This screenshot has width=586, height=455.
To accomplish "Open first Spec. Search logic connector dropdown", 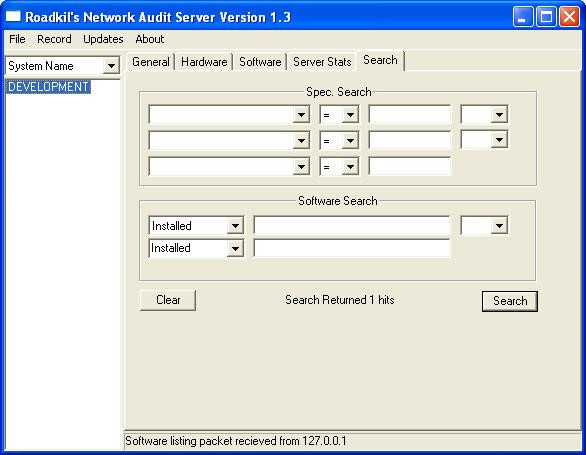I will (499, 114).
